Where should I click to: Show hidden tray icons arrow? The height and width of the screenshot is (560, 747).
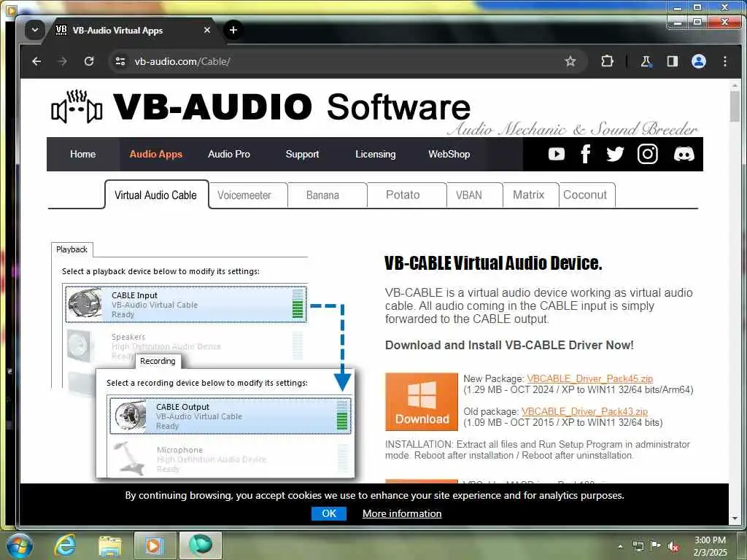click(x=620, y=546)
